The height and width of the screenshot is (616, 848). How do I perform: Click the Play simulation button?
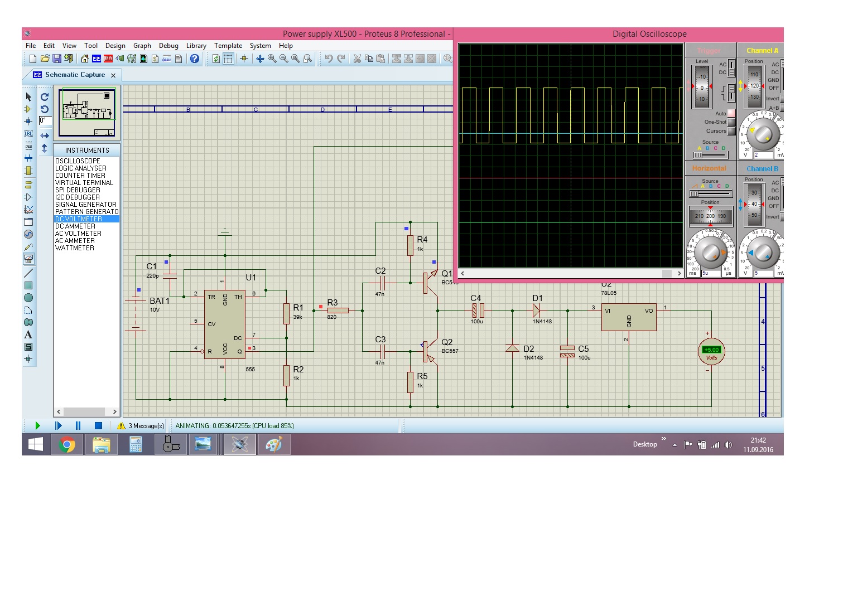pyautogui.click(x=37, y=425)
